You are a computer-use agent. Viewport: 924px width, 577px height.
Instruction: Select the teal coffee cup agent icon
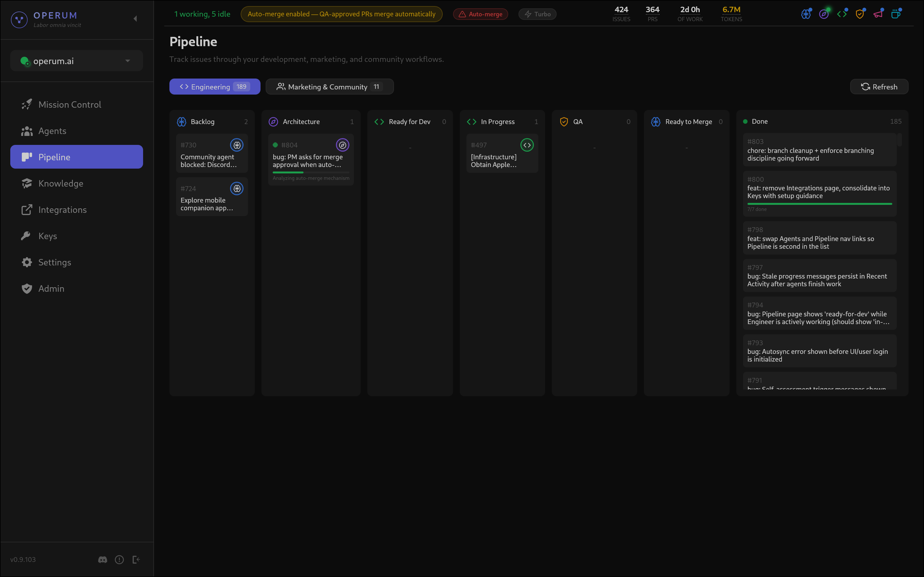896,14
